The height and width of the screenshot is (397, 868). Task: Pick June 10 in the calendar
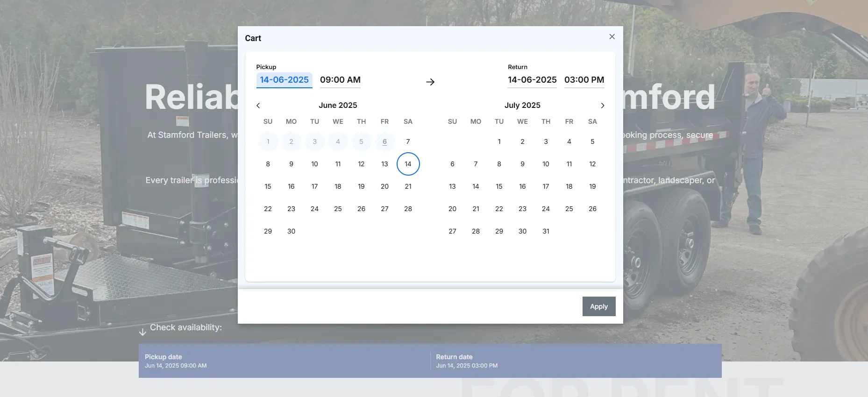click(315, 164)
